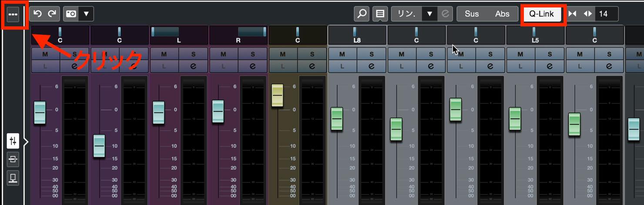Click the pan control showing L
The height and width of the screenshot is (205, 644).
click(179, 35)
